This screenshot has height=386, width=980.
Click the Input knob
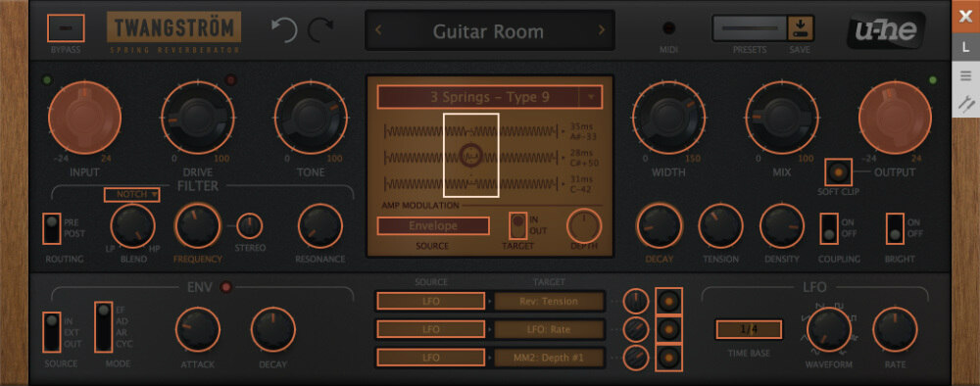[x=85, y=118]
